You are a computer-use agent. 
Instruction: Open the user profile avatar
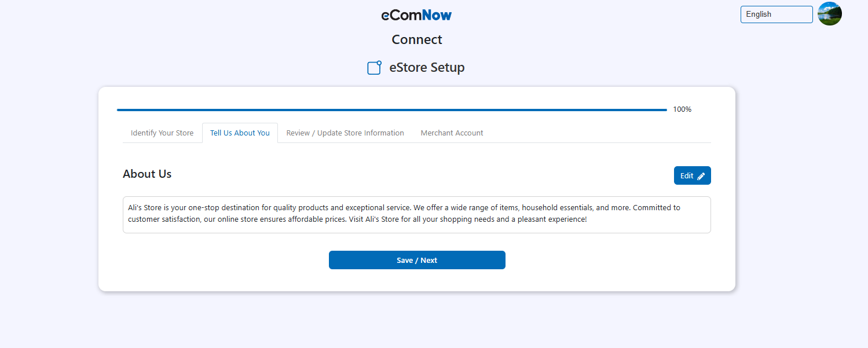coord(829,14)
